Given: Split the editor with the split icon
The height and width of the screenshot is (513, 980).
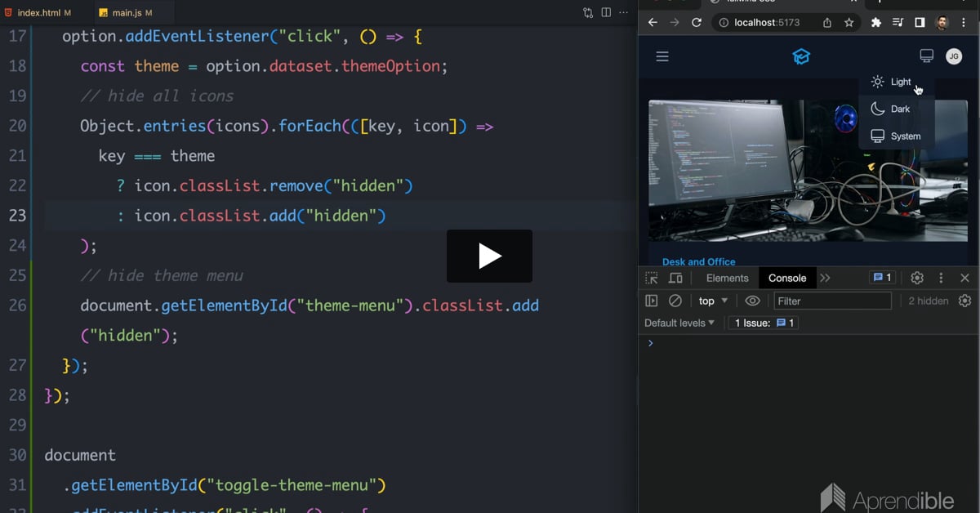Looking at the screenshot, I should [x=606, y=12].
